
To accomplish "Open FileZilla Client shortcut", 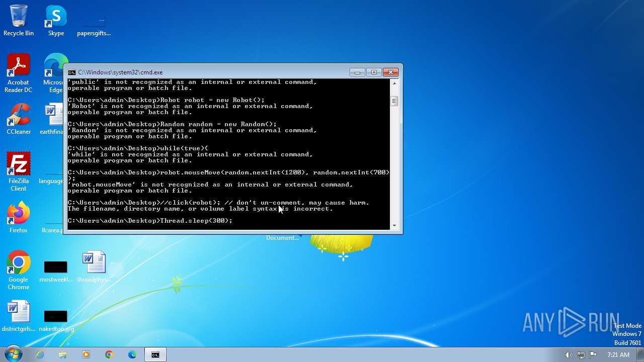I will click(x=19, y=171).
